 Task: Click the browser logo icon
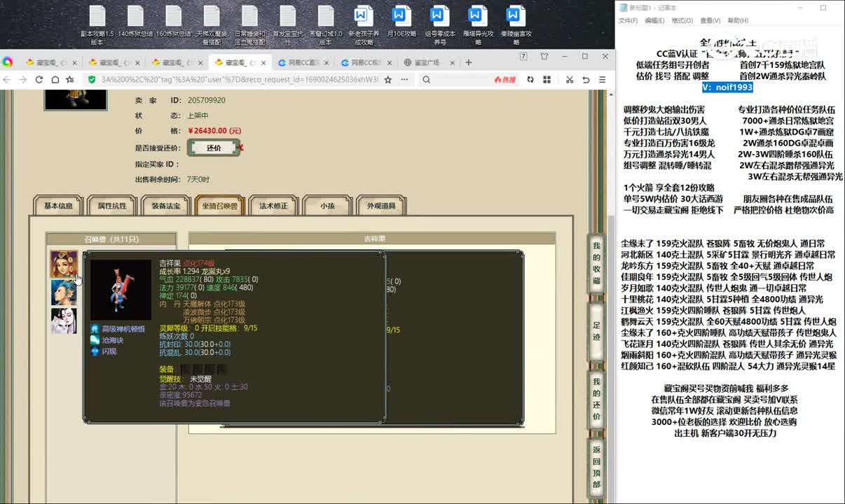pos(7,62)
